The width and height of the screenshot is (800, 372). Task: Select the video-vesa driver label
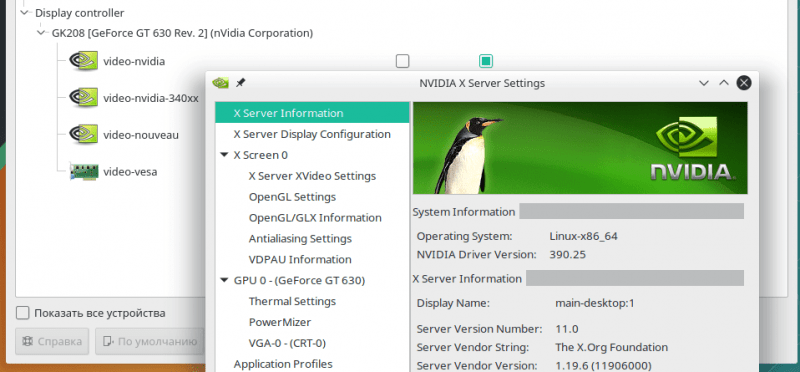(130, 172)
